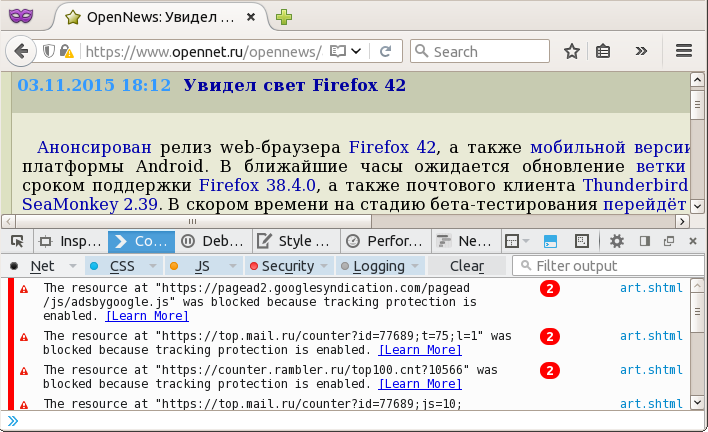Open art.shtml source for rambler message

(651, 370)
